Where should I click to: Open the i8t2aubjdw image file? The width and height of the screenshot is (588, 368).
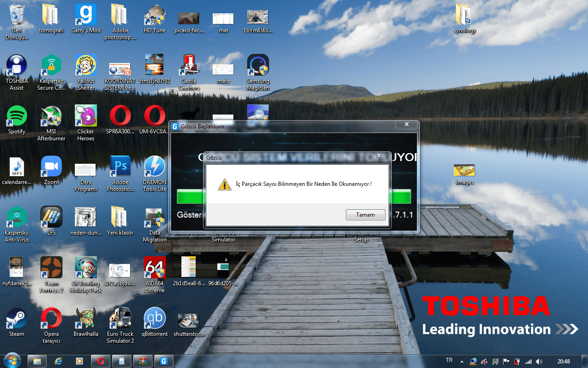tap(120, 275)
